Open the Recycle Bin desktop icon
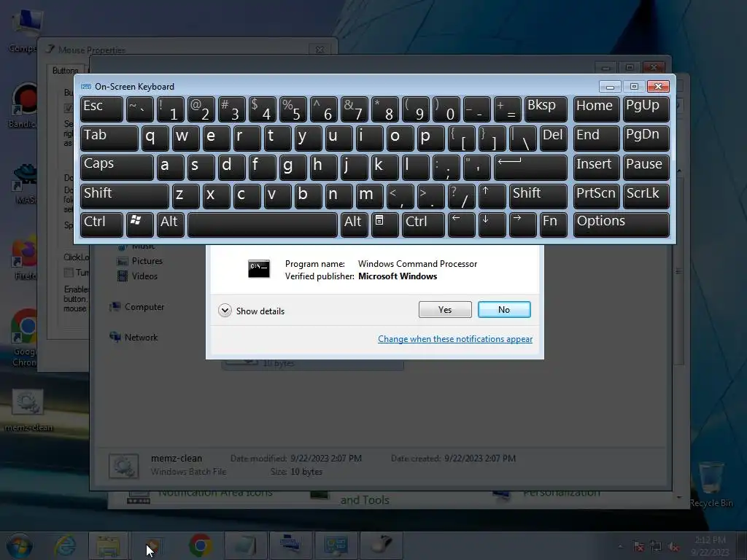Viewport: 747px width, 560px height. tap(711, 484)
